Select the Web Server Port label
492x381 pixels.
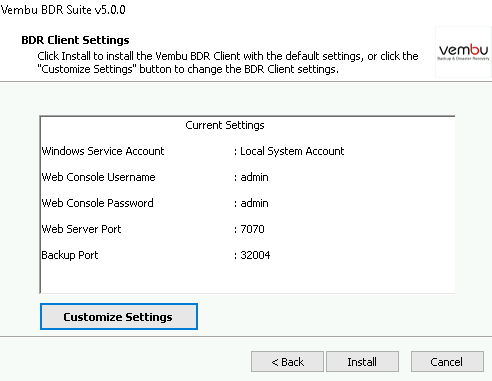[81, 229]
